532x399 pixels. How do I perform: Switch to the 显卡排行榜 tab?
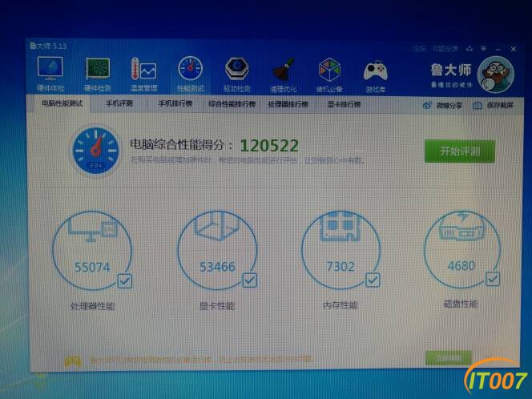click(x=344, y=104)
